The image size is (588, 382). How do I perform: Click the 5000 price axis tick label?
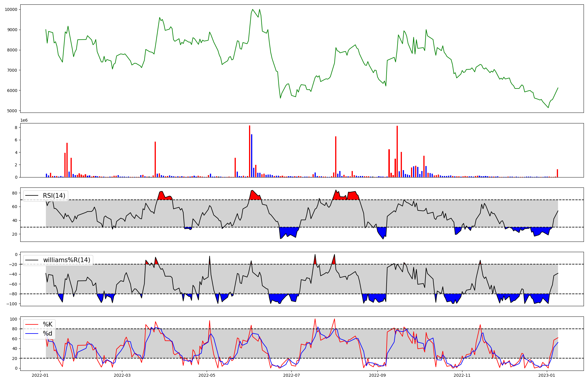[x=12, y=111]
